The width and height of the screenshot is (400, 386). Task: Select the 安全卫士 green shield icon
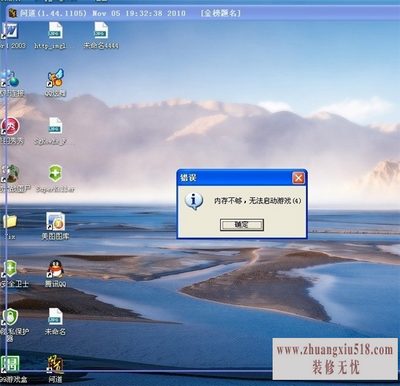pos(10,269)
